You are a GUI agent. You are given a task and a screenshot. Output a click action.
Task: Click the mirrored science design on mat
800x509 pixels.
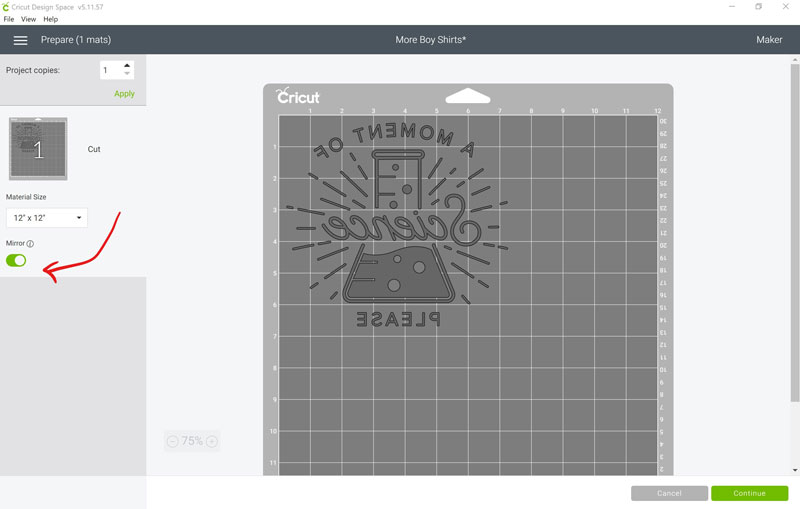(x=398, y=225)
